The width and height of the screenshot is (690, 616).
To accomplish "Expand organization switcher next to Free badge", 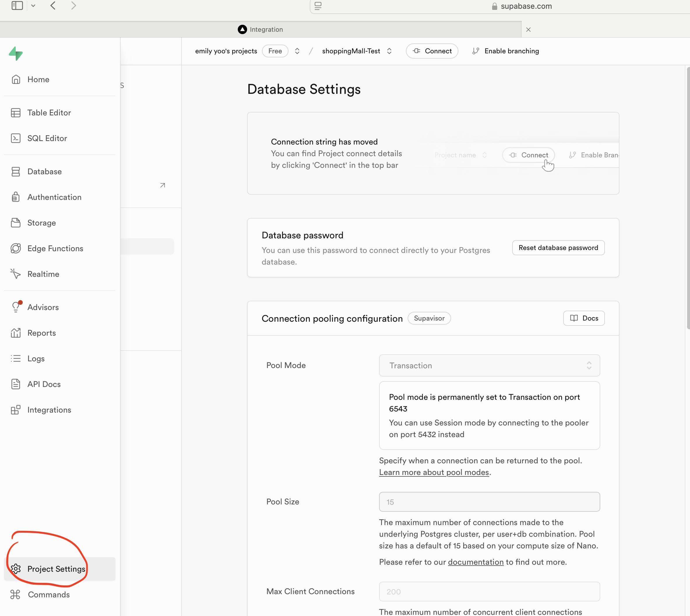I will click(297, 51).
